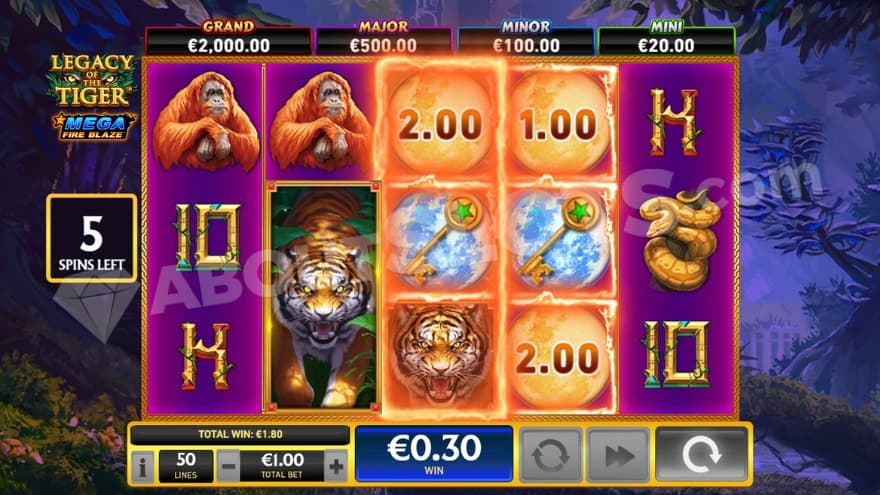Click the 1.00 golden moon symbol

point(559,123)
